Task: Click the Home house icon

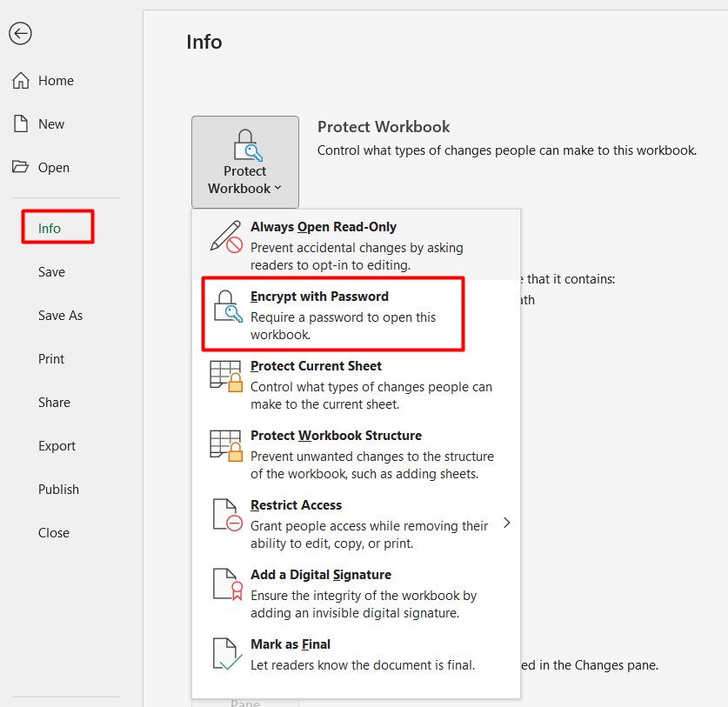Action: point(21,81)
